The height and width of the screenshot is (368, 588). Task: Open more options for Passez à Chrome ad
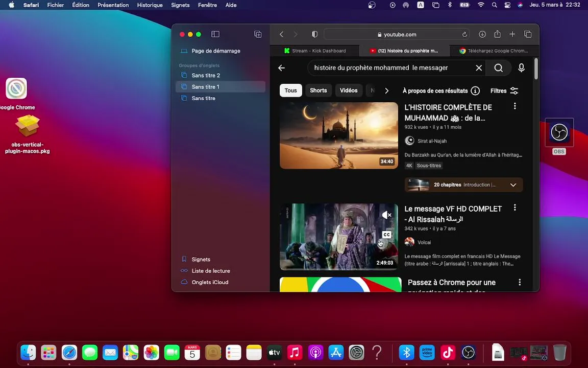(x=520, y=282)
